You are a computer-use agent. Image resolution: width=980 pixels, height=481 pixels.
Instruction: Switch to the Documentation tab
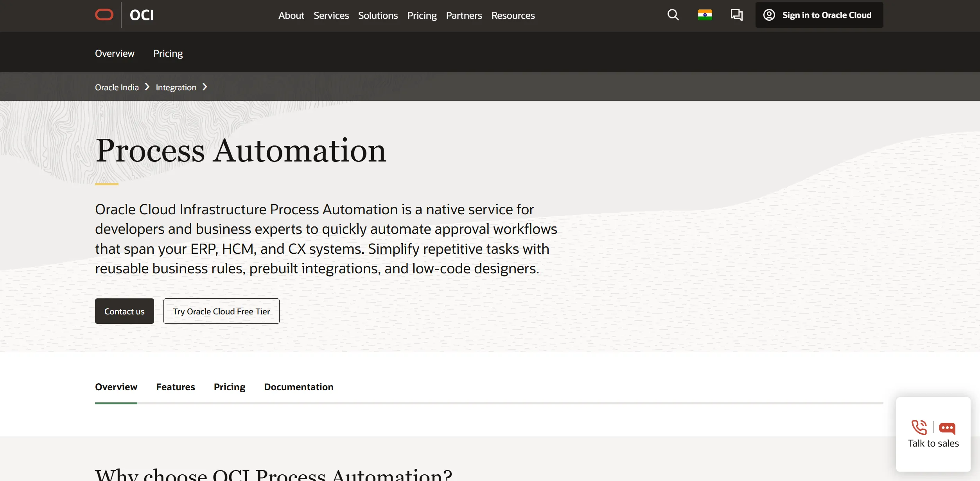298,387
